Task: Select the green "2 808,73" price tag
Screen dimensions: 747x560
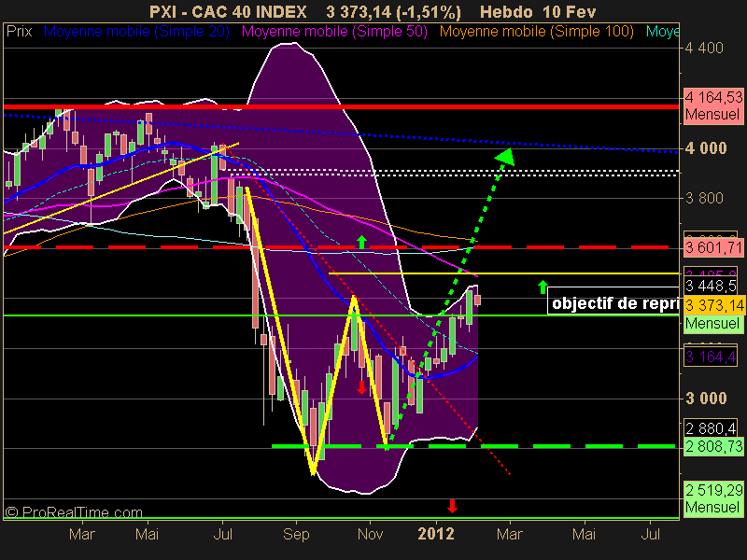Action: point(713,447)
